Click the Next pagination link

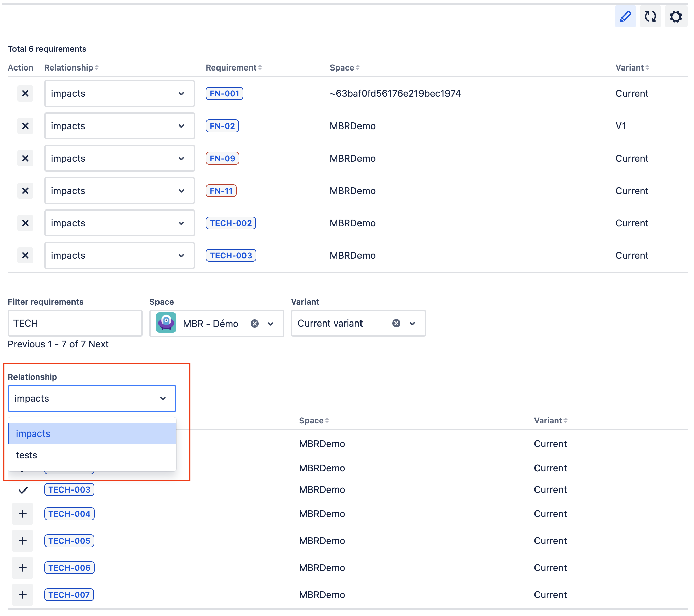[98, 344]
